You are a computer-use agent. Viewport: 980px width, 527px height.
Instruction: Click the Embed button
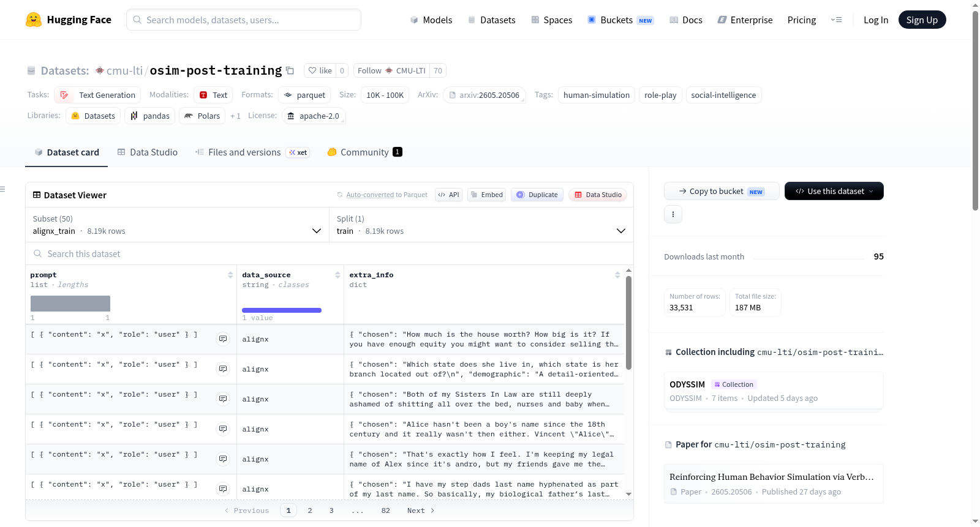click(x=486, y=195)
